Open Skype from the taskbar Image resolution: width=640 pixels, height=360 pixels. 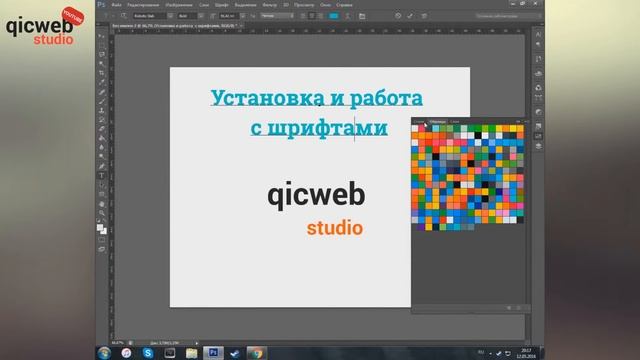click(x=148, y=353)
